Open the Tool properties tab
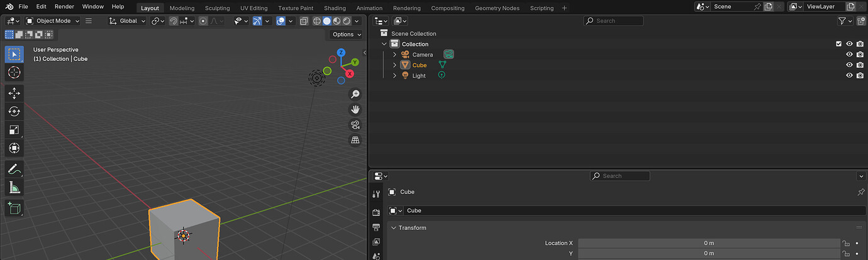 coord(376,194)
